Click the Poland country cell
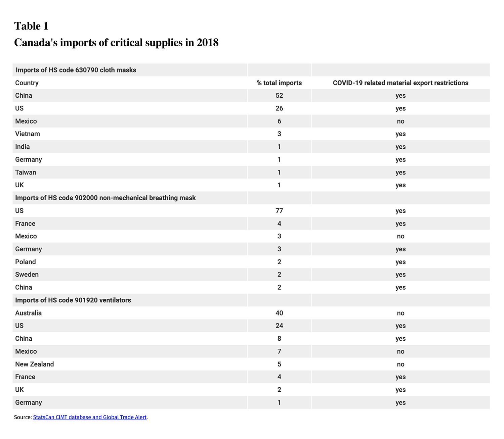Image resolution: width=504 pixels, height=439 pixels. 26,262
